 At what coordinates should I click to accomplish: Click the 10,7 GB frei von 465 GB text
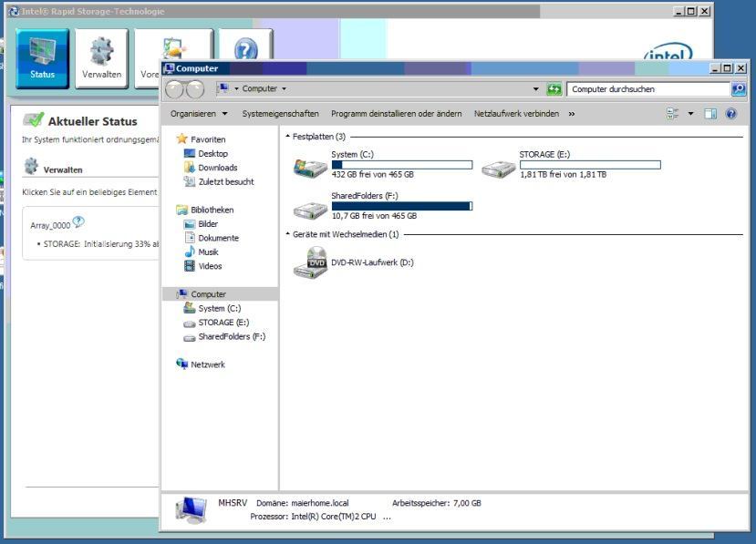[374, 216]
